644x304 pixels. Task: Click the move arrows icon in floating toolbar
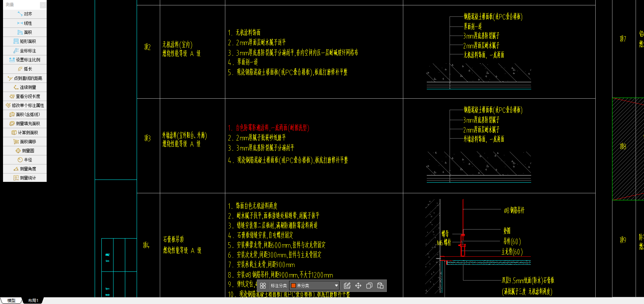358,286
